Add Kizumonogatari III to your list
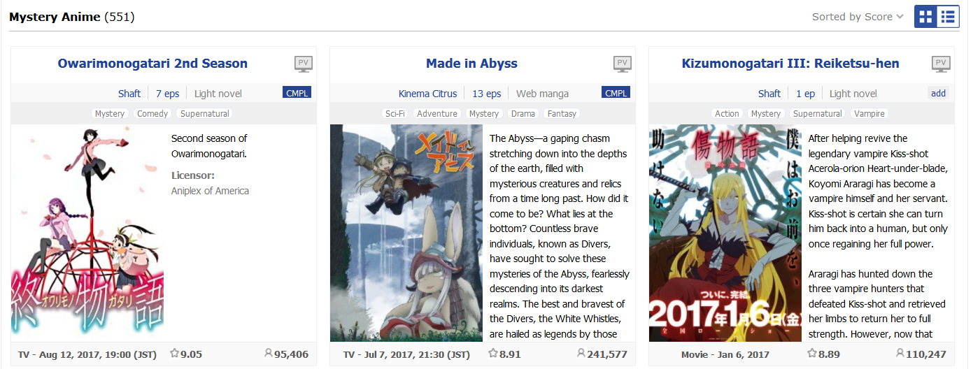 click(x=938, y=93)
